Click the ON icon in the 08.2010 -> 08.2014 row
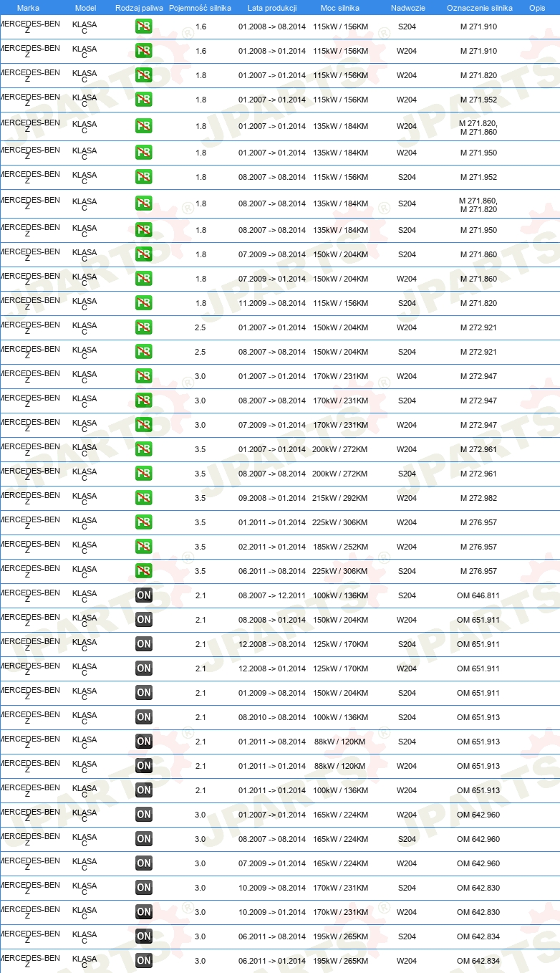This screenshot has width=560, height=973. click(x=144, y=717)
